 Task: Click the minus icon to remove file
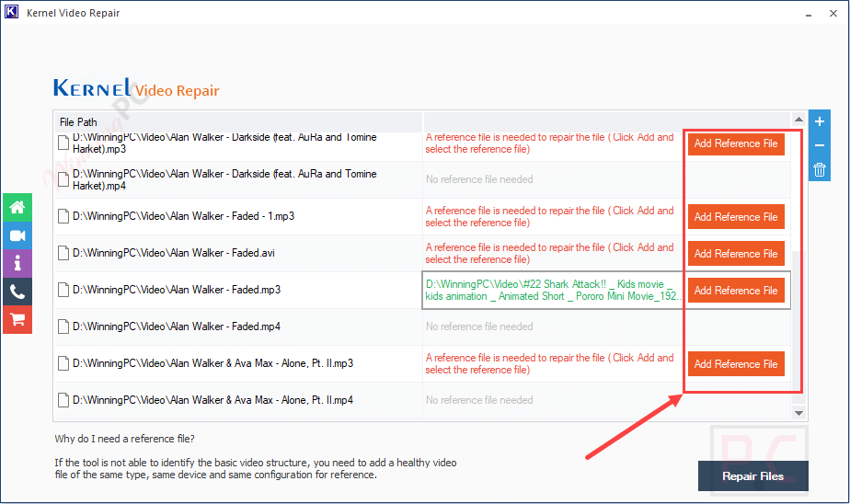(819, 145)
